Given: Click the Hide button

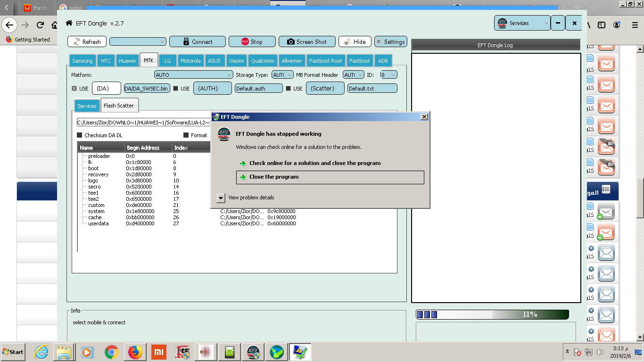Looking at the screenshot, I should [355, 41].
